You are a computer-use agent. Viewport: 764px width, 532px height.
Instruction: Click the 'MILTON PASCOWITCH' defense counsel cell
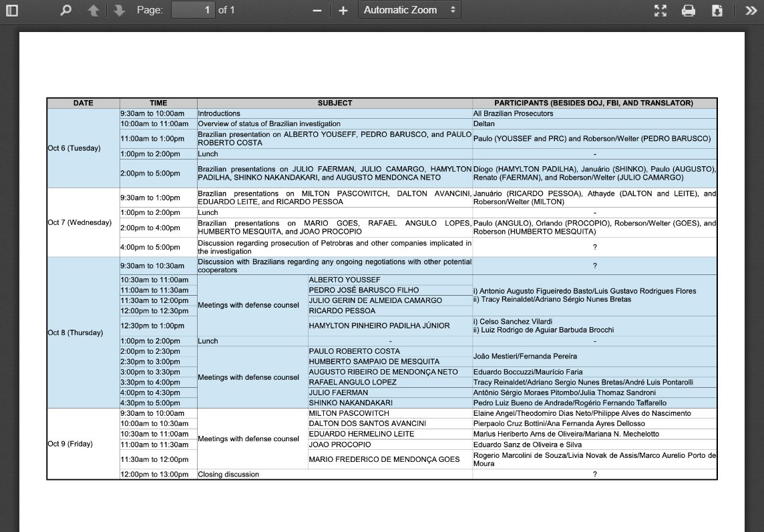tap(390, 413)
